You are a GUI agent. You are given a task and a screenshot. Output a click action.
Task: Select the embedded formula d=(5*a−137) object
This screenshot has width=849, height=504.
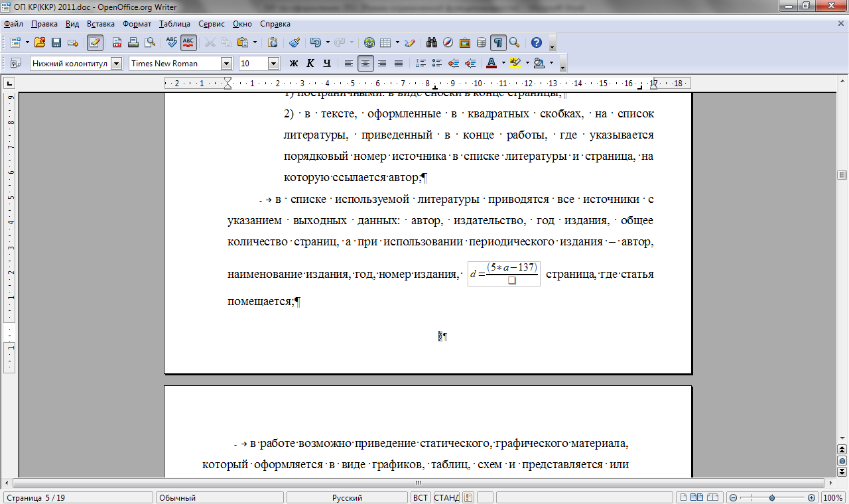point(504,273)
